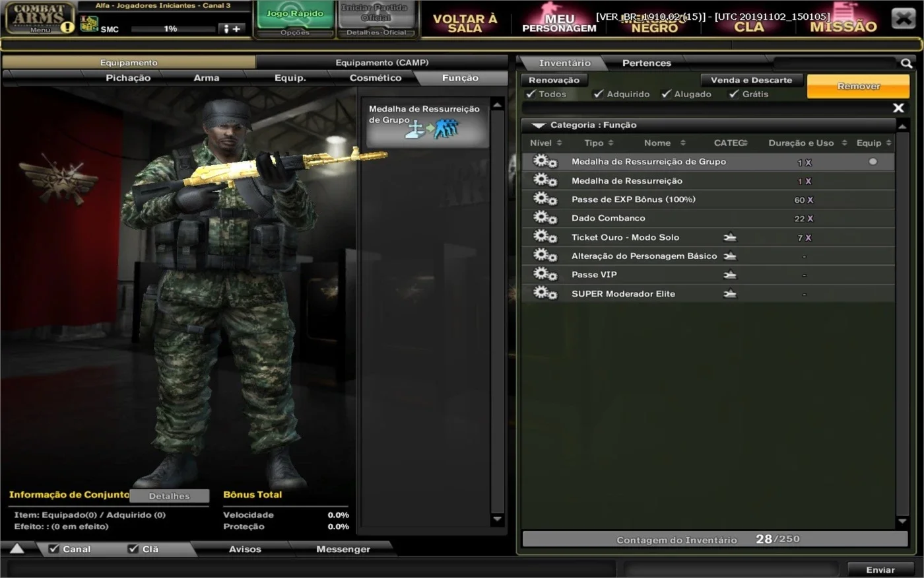Click Iniciar Partida Oficial button

tap(376, 14)
